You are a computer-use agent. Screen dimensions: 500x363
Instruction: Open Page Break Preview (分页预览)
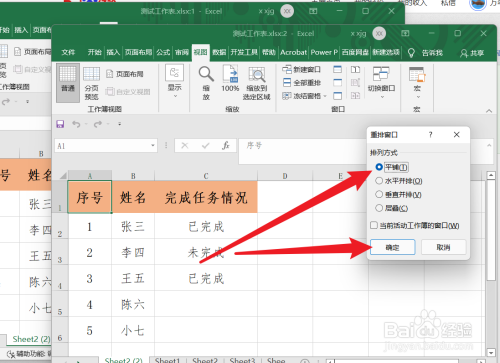(x=91, y=82)
